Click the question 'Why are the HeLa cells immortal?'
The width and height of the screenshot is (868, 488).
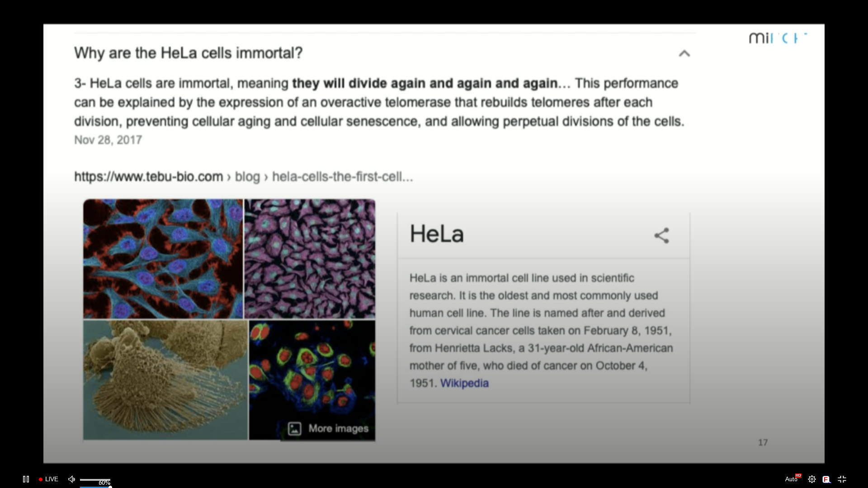pos(188,53)
